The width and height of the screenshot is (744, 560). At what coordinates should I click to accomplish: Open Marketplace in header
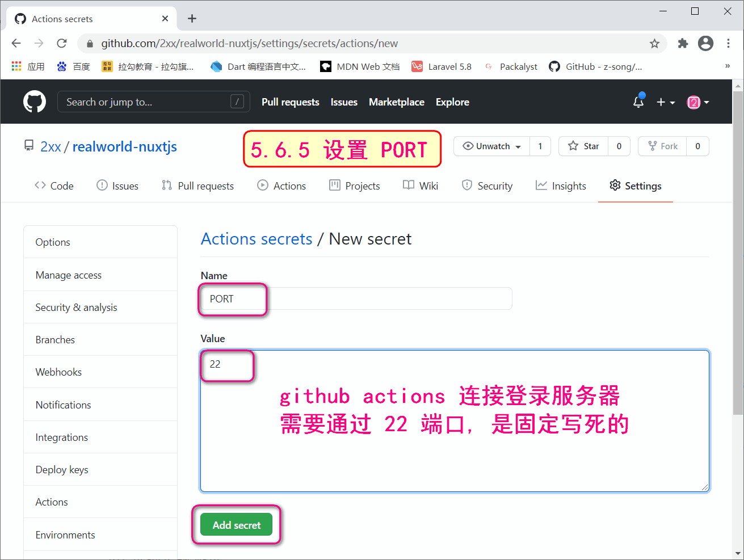397,102
